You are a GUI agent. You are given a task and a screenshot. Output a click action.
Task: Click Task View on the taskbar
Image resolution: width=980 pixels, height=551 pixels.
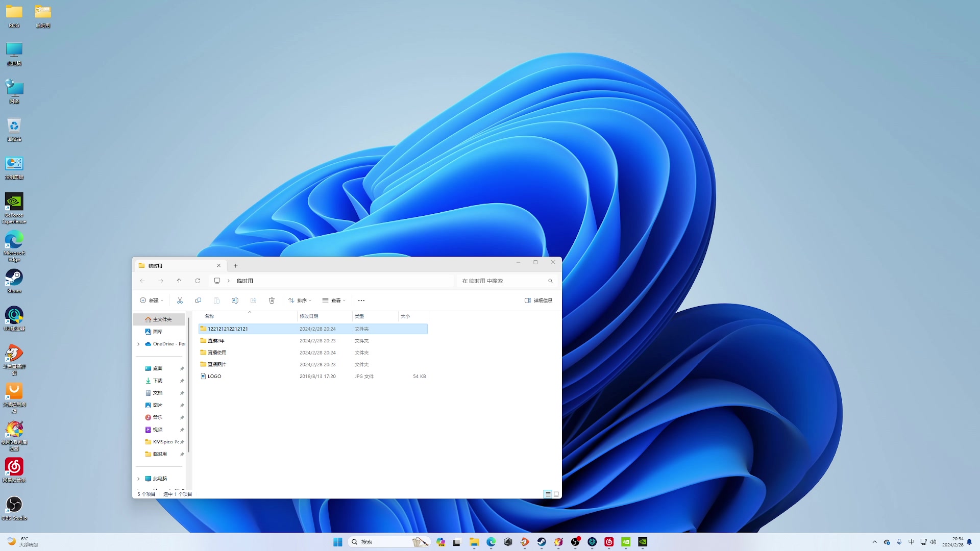[457, 542]
